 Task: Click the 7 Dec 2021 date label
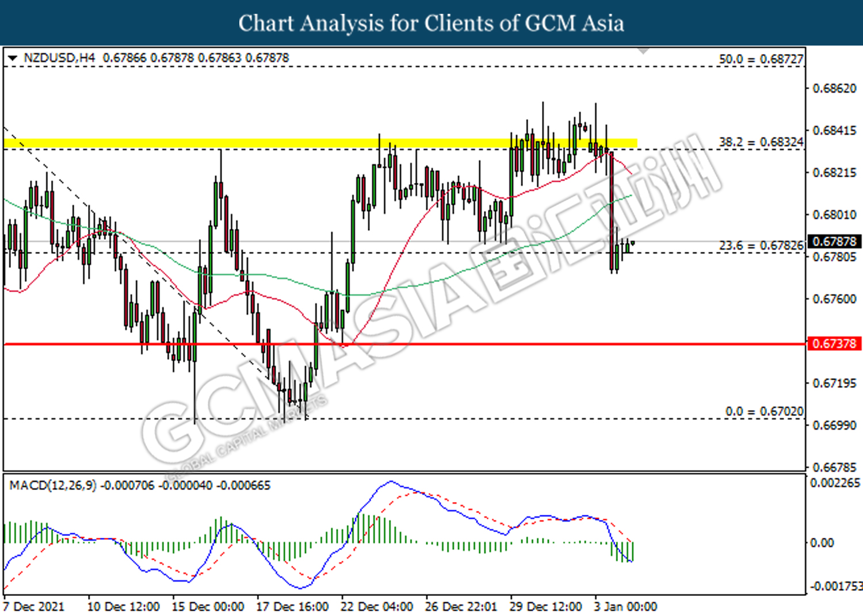[34, 607]
